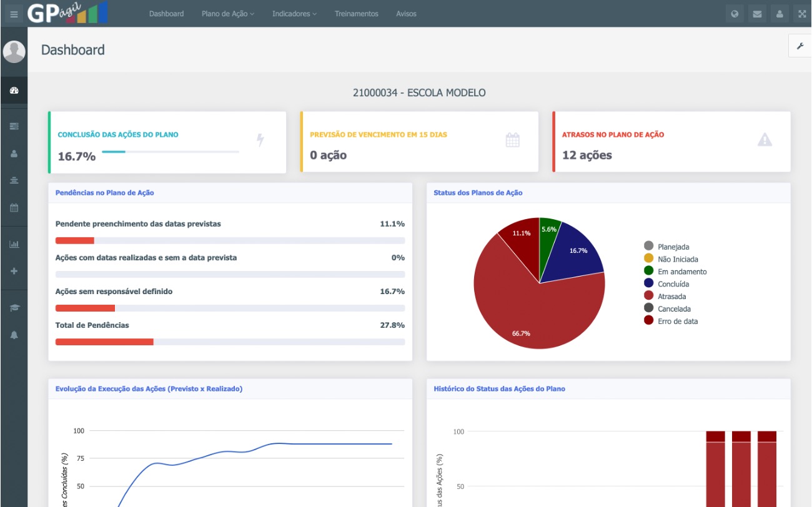This screenshot has height=507, width=812.
Task: Open the calendar sidebar icon
Action: (14, 207)
